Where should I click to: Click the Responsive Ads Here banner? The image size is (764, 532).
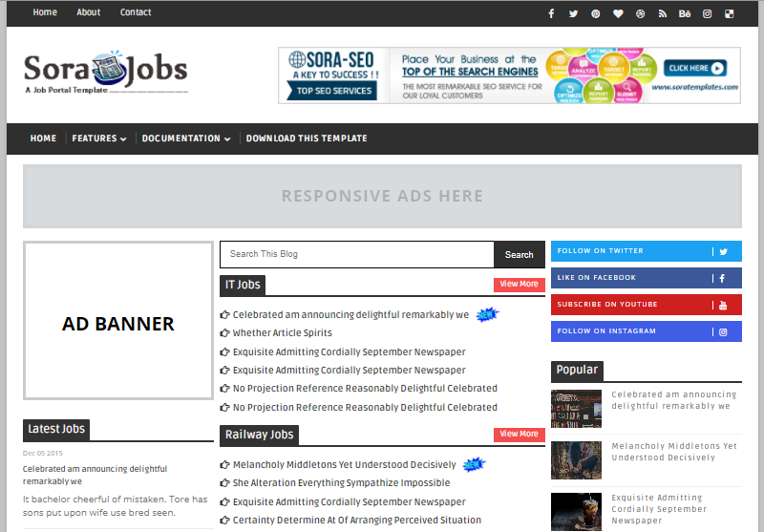[x=382, y=196]
